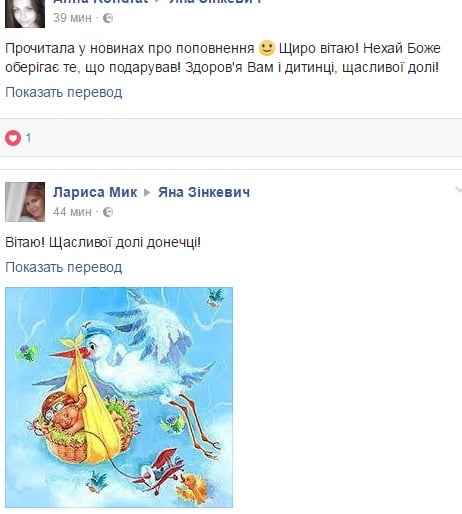Open Лариса Мик's profile picture
Screen dimensions: 462x514
pyautogui.click(x=25, y=202)
